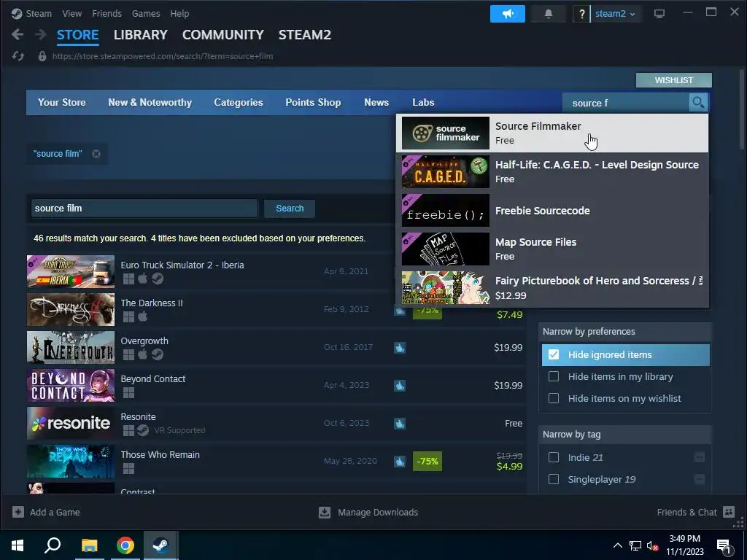Select Source Filmmaker suggestion
This screenshot has height=560, width=747.
552,133
